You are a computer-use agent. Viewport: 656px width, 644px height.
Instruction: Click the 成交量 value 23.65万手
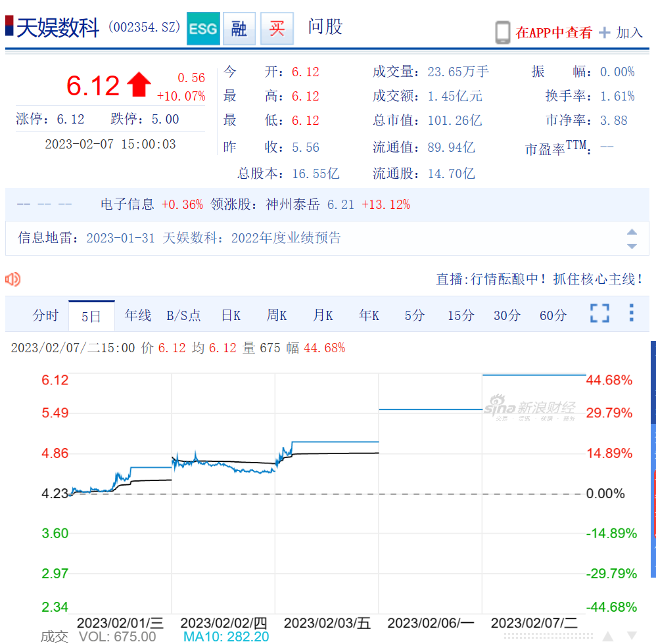pos(458,72)
